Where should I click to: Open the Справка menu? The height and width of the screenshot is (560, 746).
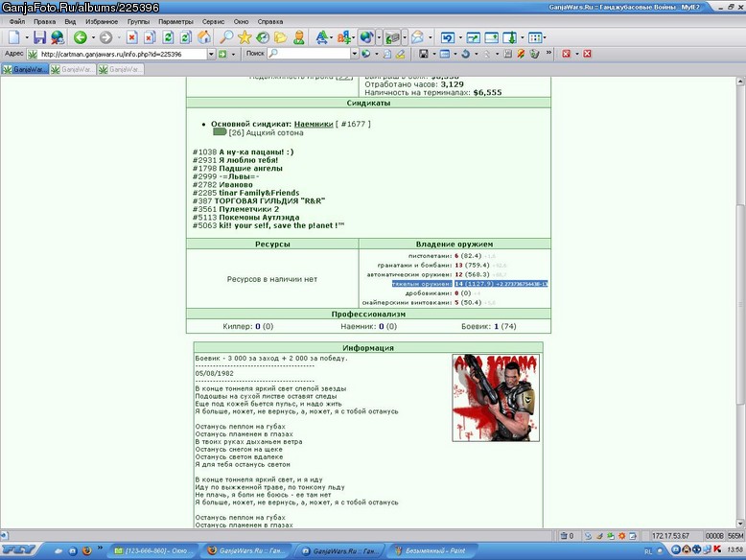(x=270, y=21)
